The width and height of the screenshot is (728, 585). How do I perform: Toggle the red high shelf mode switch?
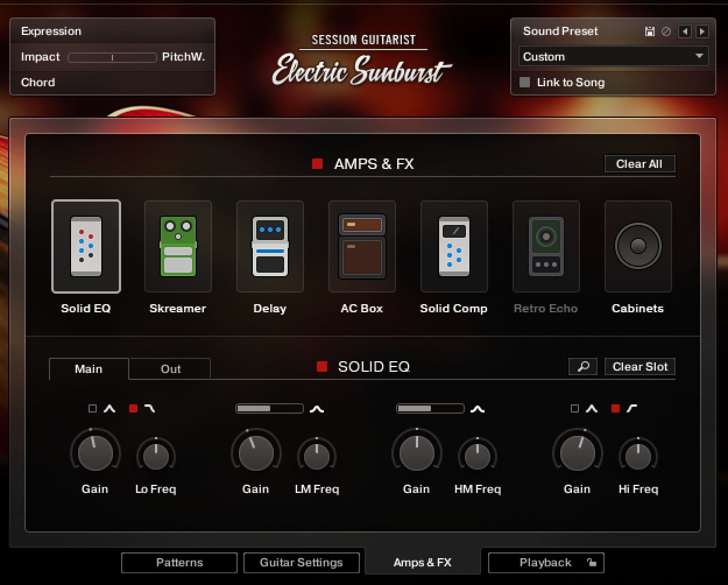pyautogui.click(x=616, y=408)
